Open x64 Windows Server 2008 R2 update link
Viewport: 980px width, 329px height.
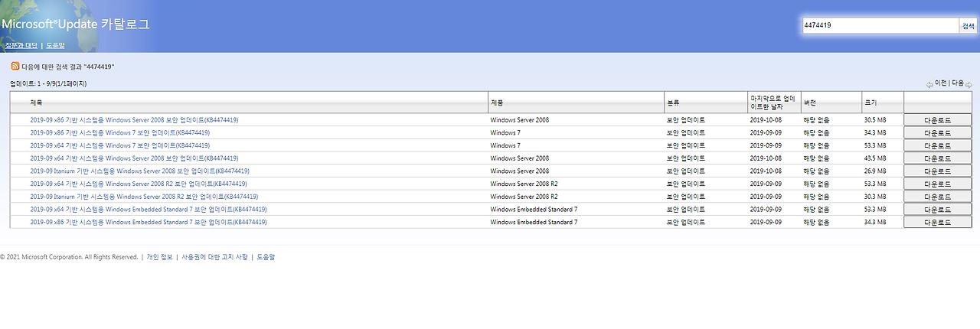(139, 184)
